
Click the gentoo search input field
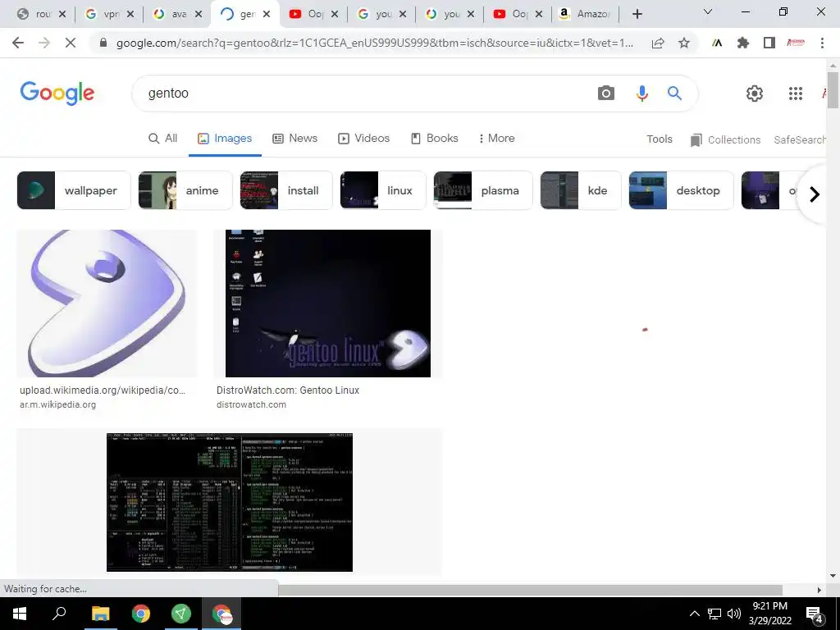(364, 94)
